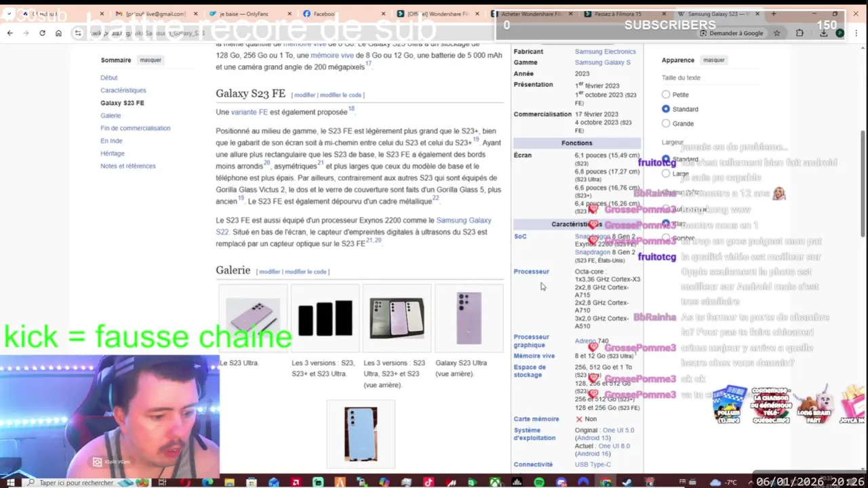The width and height of the screenshot is (868, 488).
Task: Click modifier next to Galaxy S23 FE heading
Action: tap(304, 95)
